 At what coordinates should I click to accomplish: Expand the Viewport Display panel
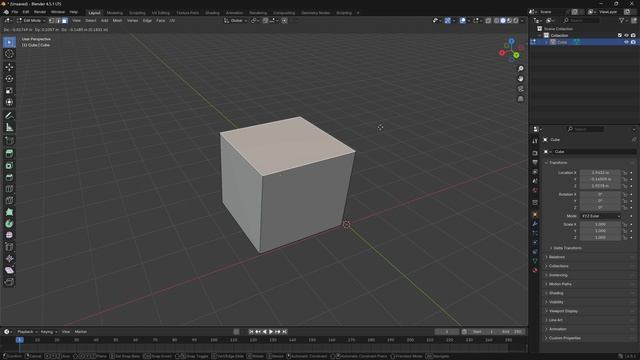click(x=562, y=311)
